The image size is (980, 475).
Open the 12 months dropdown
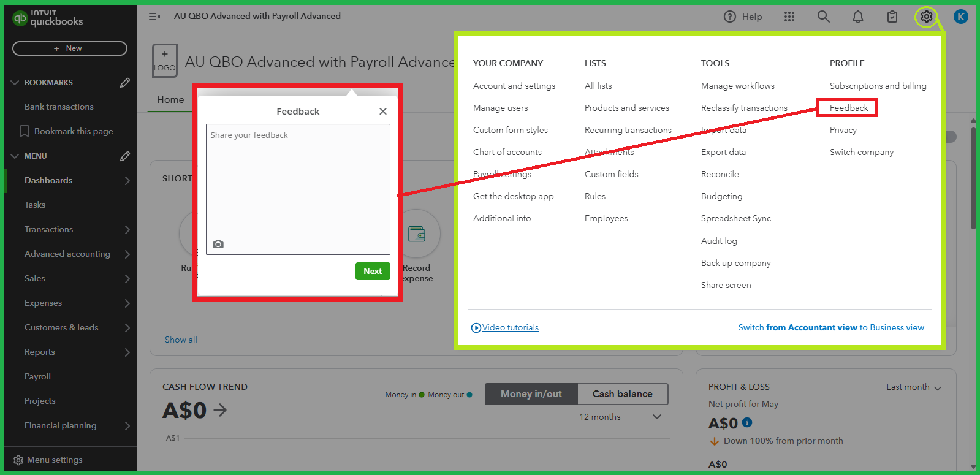pyautogui.click(x=620, y=417)
